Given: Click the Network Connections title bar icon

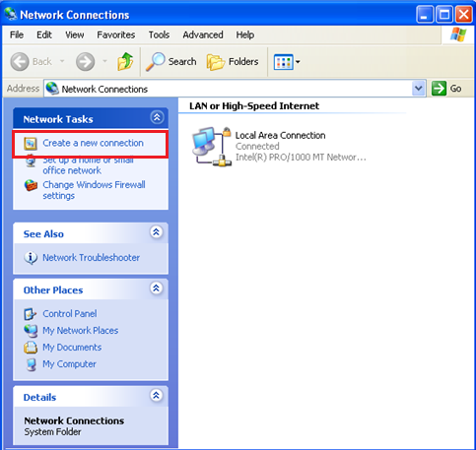Looking at the screenshot, I should [10, 14].
